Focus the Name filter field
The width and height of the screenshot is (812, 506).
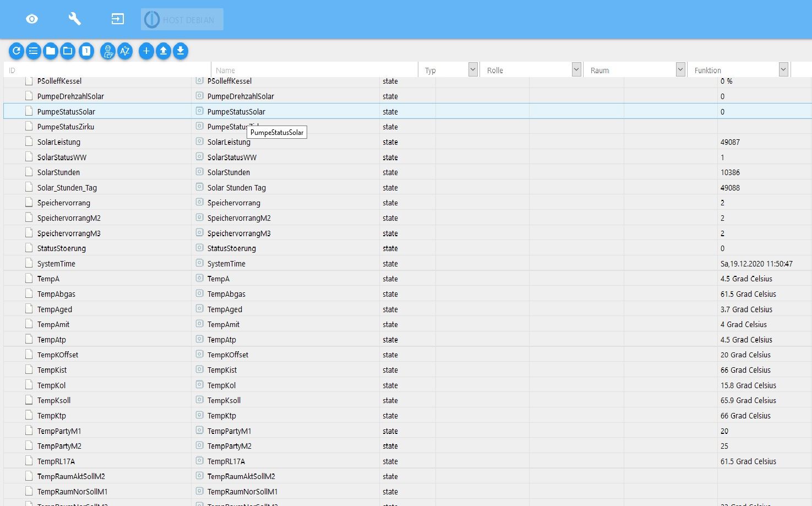click(x=315, y=70)
